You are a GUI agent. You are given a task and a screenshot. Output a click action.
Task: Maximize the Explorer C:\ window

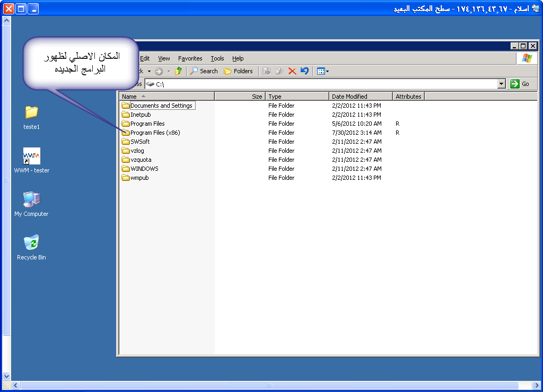point(523,46)
